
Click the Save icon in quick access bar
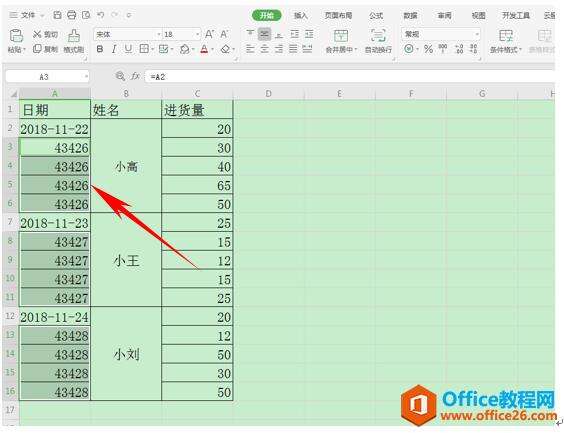[57, 15]
